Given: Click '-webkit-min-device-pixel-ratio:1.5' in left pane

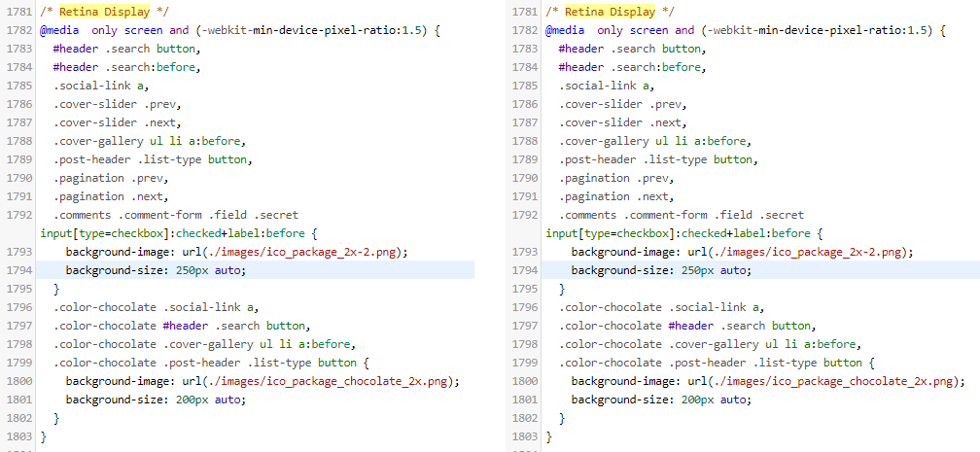Looking at the screenshot, I should point(311,30).
